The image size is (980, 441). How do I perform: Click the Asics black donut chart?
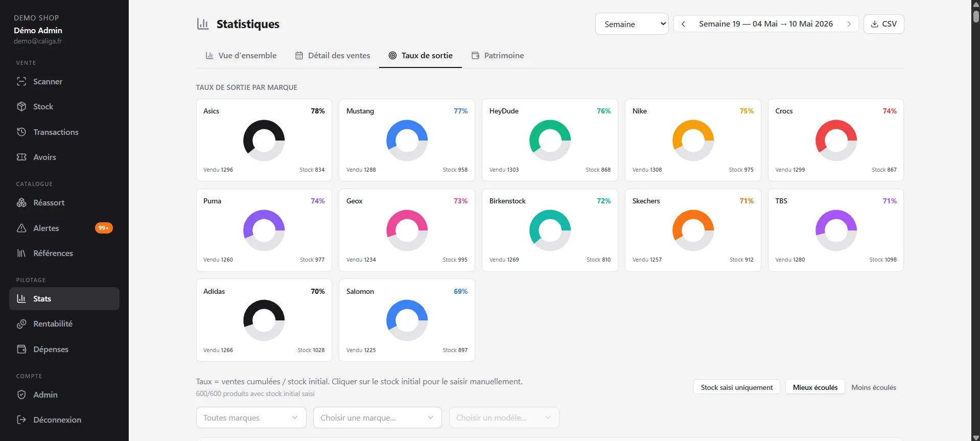point(264,141)
